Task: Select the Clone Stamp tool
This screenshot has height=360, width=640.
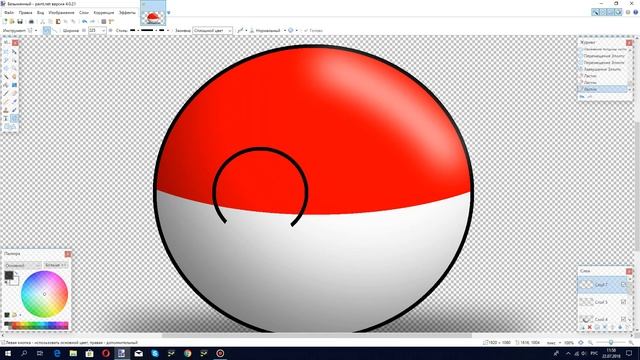Action: pyautogui.click(x=6, y=110)
